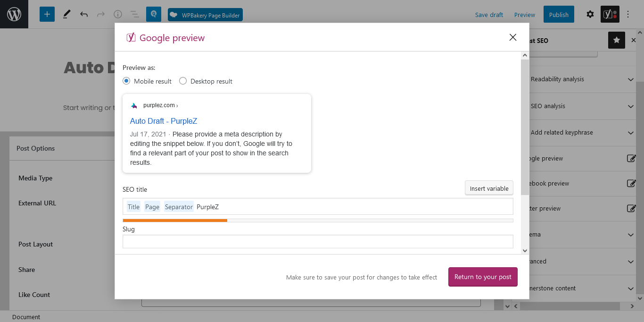Select the Mobile result radio button
The width and height of the screenshot is (644, 322).
(126, 81)
